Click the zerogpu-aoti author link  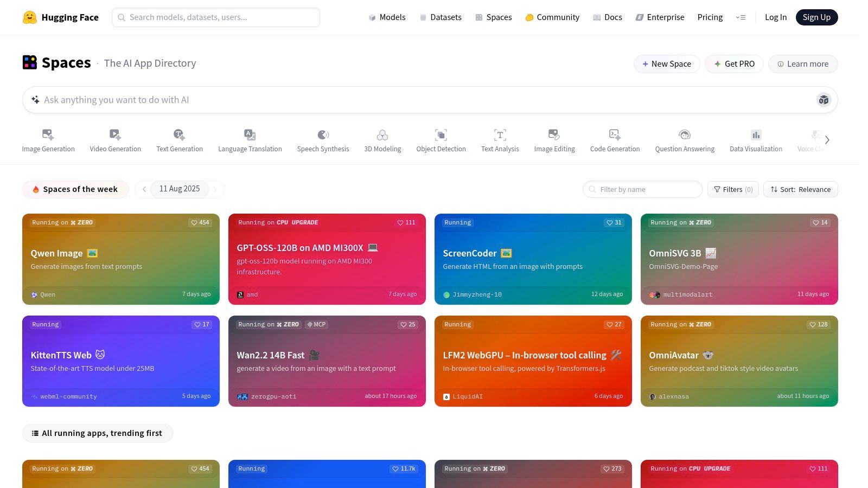click(x=267, y=396)
